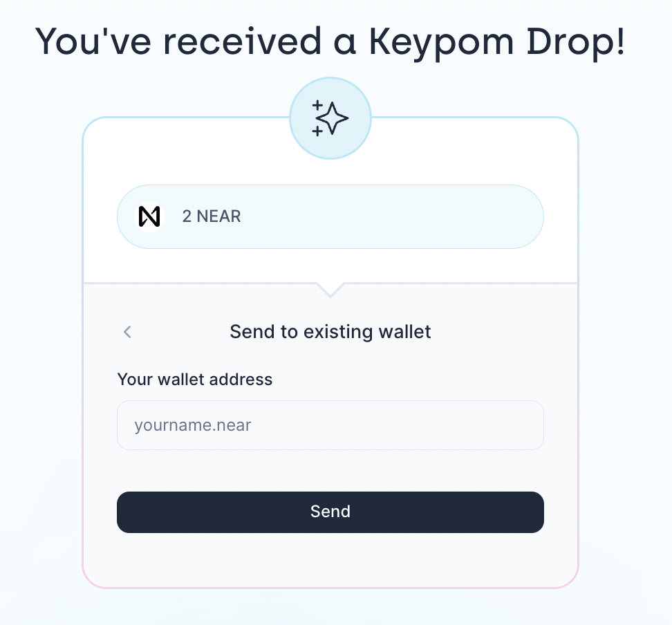Click the 2 NEAR text

pyautogui.click(x=212, y=216)
